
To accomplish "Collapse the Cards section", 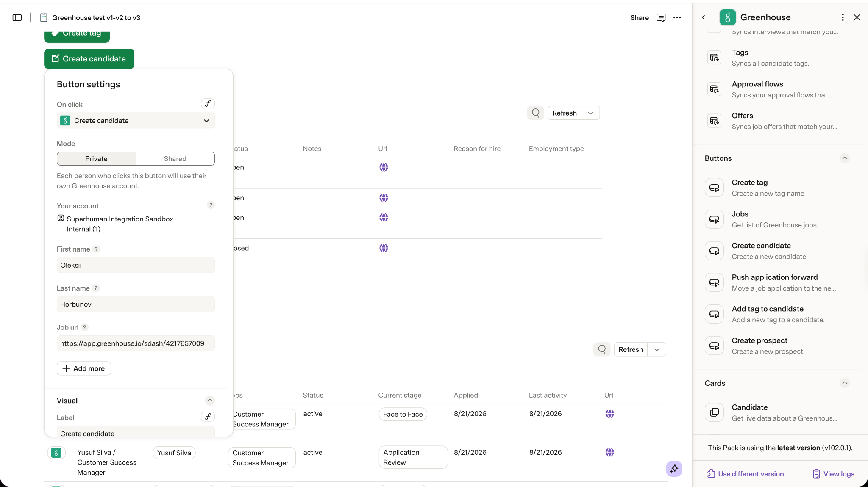I will click(x=845, y=383).
